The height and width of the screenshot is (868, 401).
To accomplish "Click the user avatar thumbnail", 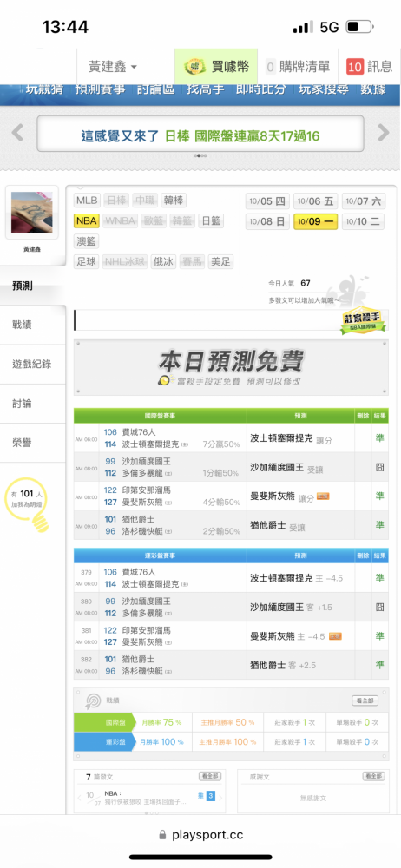I will coord(32,213).
